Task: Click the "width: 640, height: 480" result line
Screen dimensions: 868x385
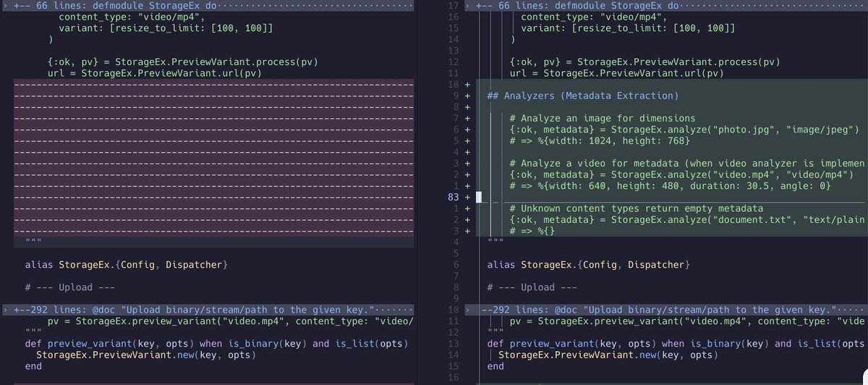Action: [x=671, y=187]
